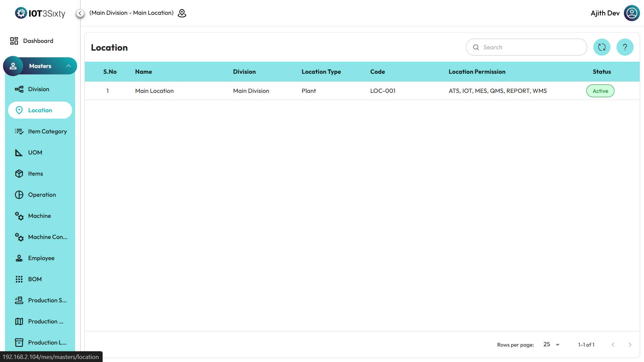Open Dashboard from the sidebar

click(x=38, y=41)
